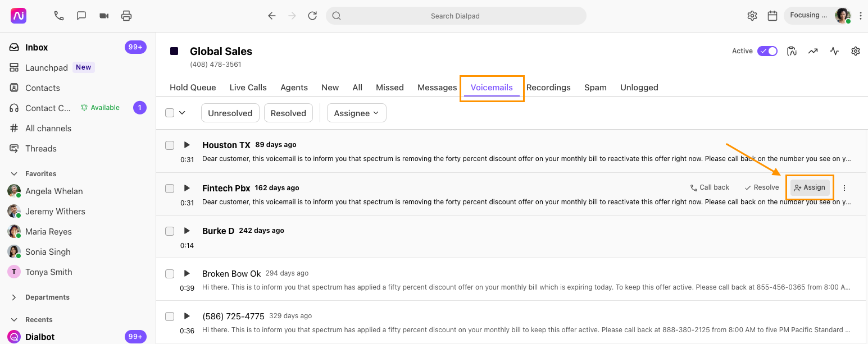This screenshot has width=868, height=344.
Task: Call back Fintech Pbx caller
Action: [710, 187]
